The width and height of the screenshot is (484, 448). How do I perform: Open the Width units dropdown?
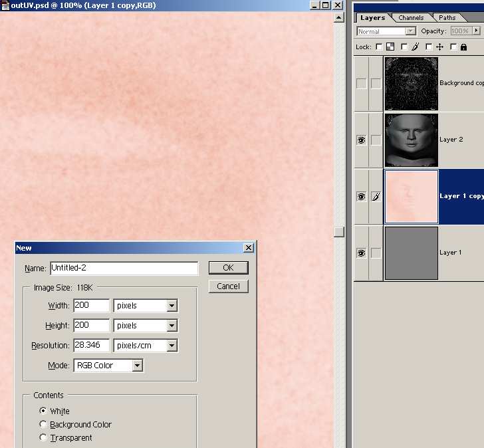point(172,306)
